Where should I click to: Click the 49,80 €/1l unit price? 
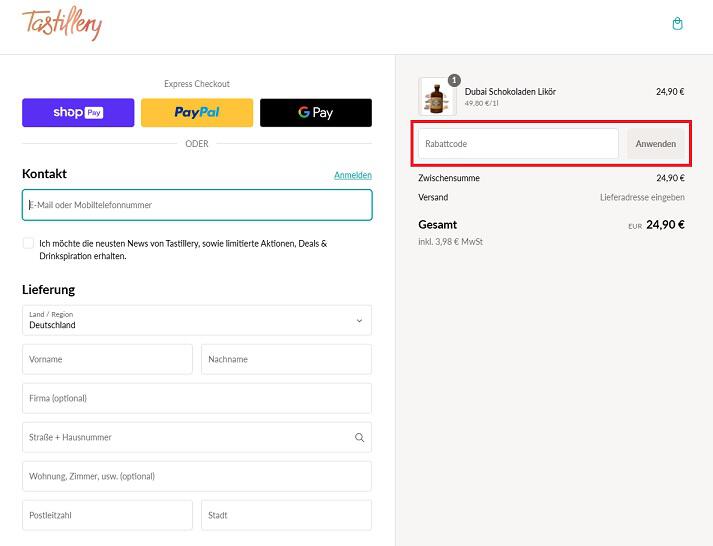click(482, 103)
